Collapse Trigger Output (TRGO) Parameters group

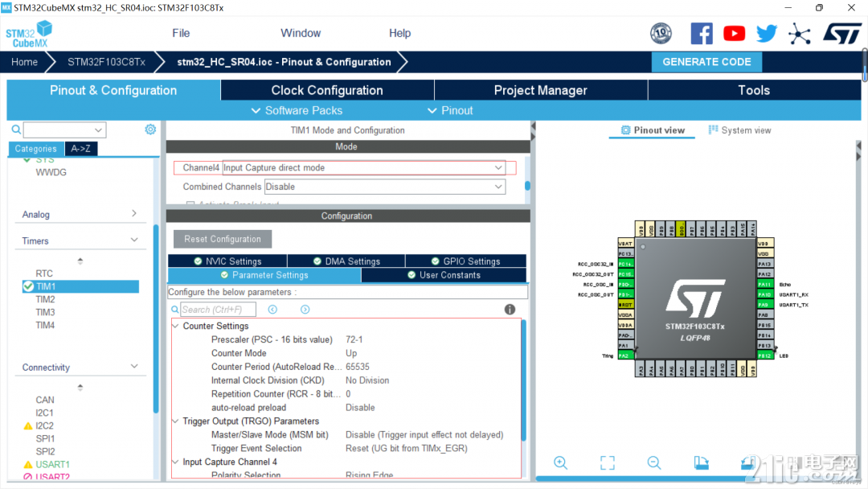click(175, 421)
